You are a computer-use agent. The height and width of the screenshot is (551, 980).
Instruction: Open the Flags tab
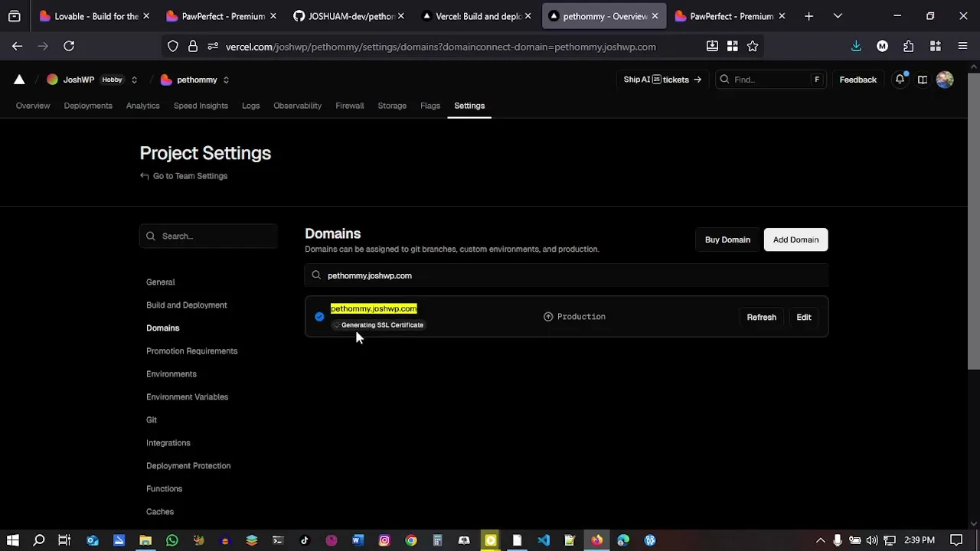(x=430, y=106)
